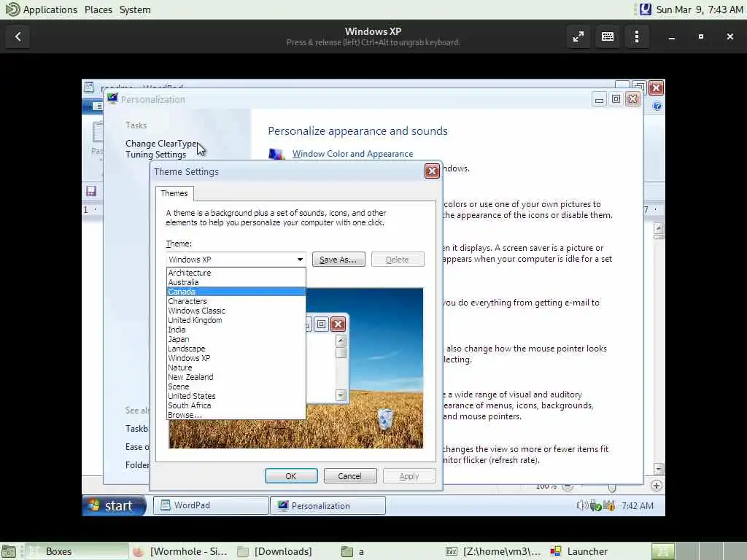Select the Landscape theme
Image resolution: width=747 pixels, height=560 pixels.
(x=236, y=349)
